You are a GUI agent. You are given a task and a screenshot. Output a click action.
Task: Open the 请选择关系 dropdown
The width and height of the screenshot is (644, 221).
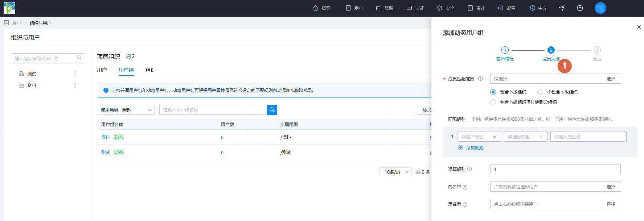tap(526, 137)
